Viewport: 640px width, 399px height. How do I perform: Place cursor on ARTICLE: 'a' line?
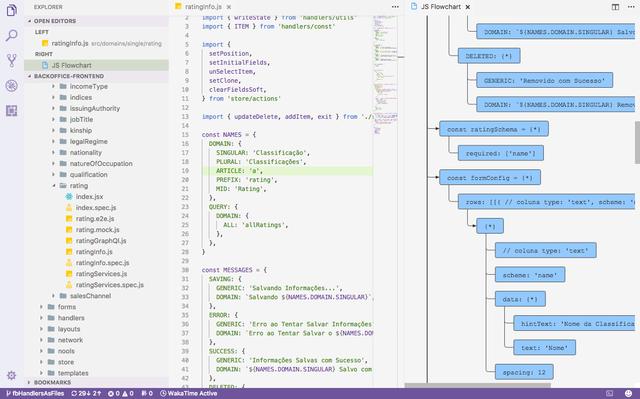(x=287, y=171)
